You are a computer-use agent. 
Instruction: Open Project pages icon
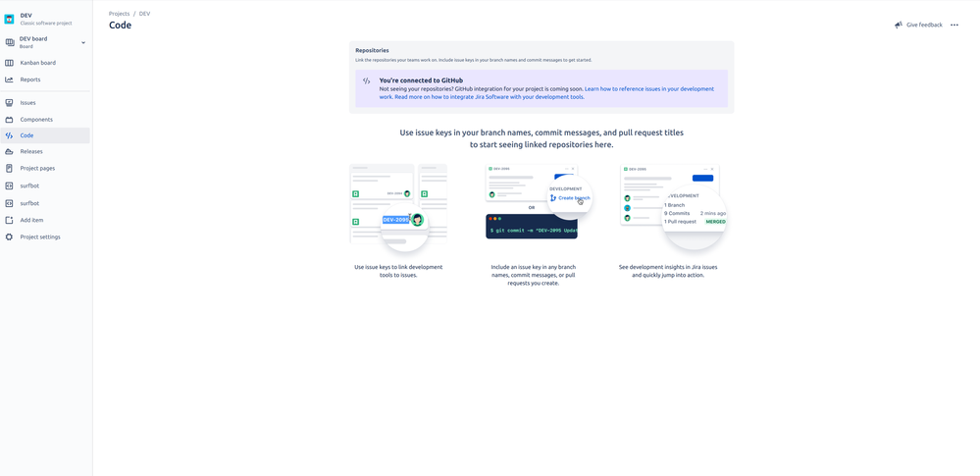pos(9,168)
